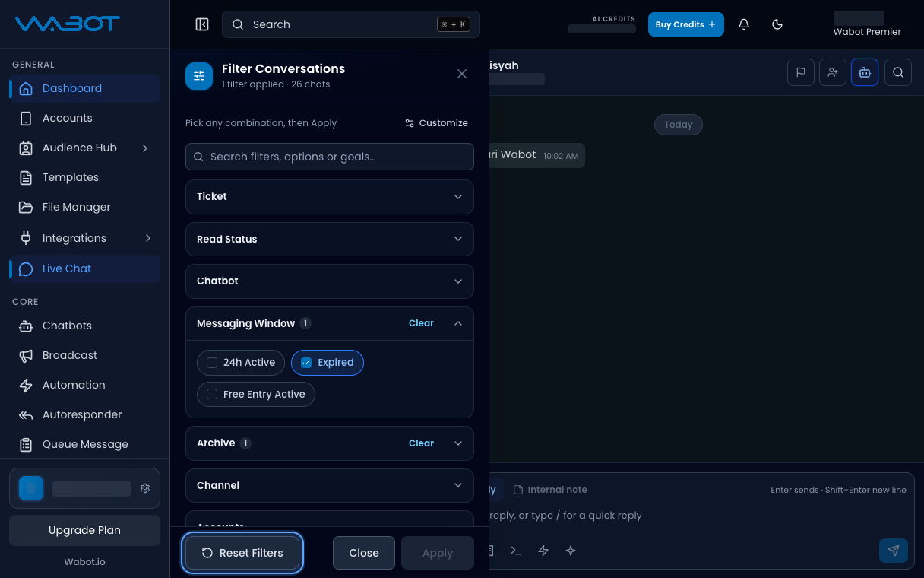
Task: Click the workspace avatar icon in sidebar
Action: point(31,488)
